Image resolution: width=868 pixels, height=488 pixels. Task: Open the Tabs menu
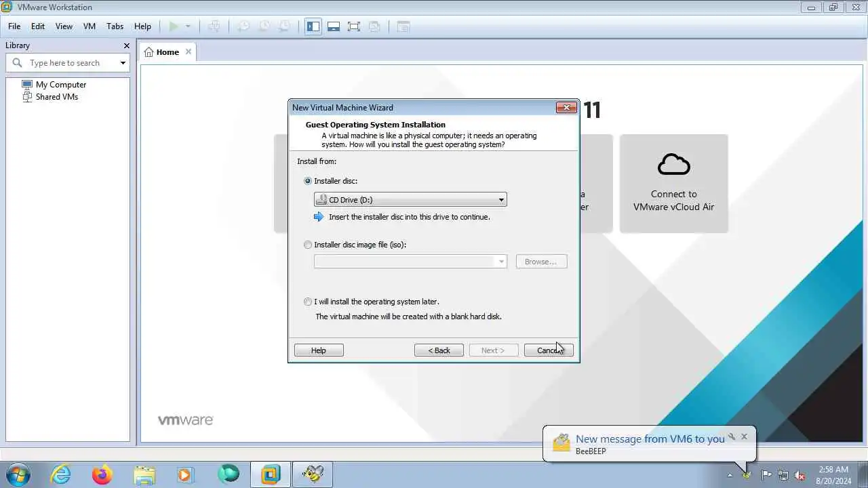115,26
